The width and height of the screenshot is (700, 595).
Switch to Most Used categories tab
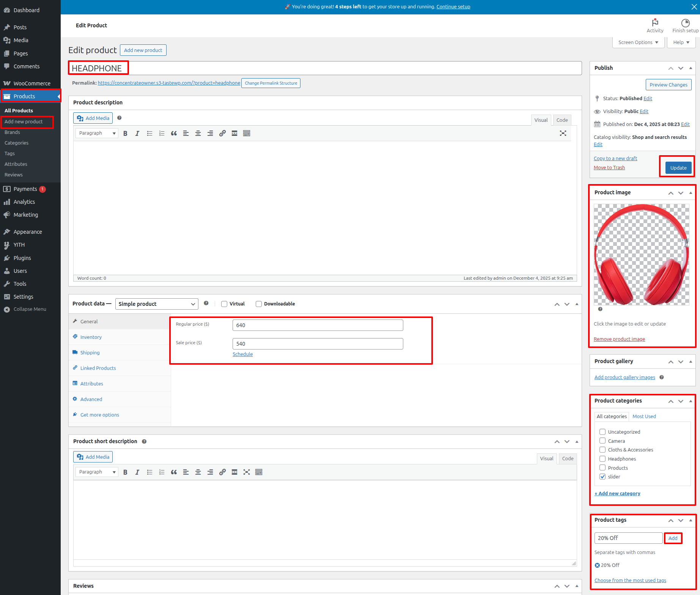(644, 416)
